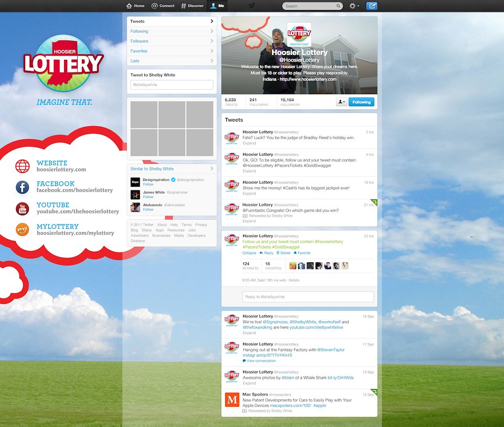Viewport: 504px width, 427px height.
Task: Collapse the expanded #PacersTickets tweet
Action: [x=249, y=253]
